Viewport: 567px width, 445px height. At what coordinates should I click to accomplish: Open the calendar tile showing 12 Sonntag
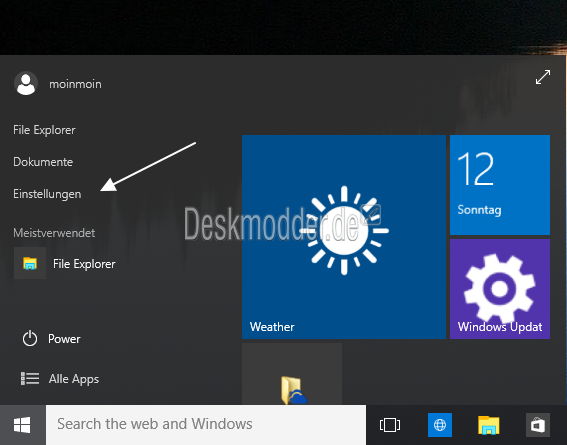tap(500, 185)
